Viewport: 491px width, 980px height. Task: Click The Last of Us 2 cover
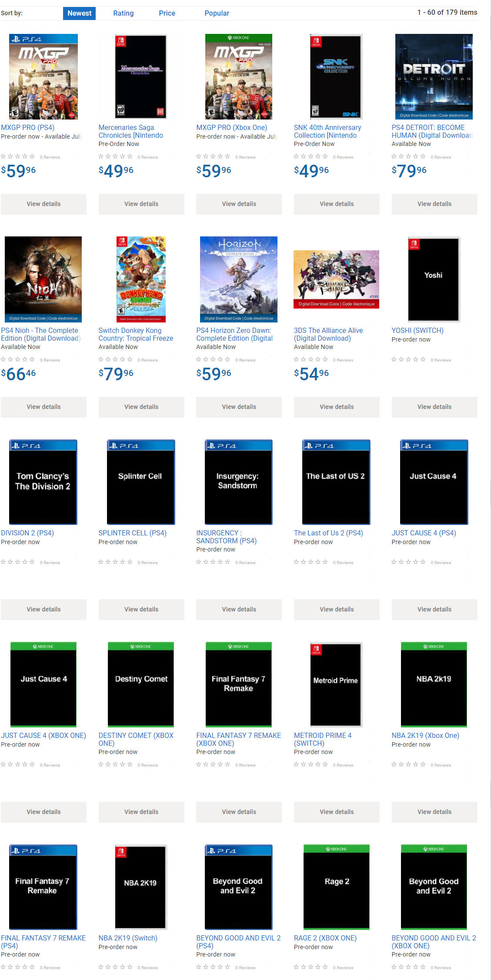(x=336, y=482)
